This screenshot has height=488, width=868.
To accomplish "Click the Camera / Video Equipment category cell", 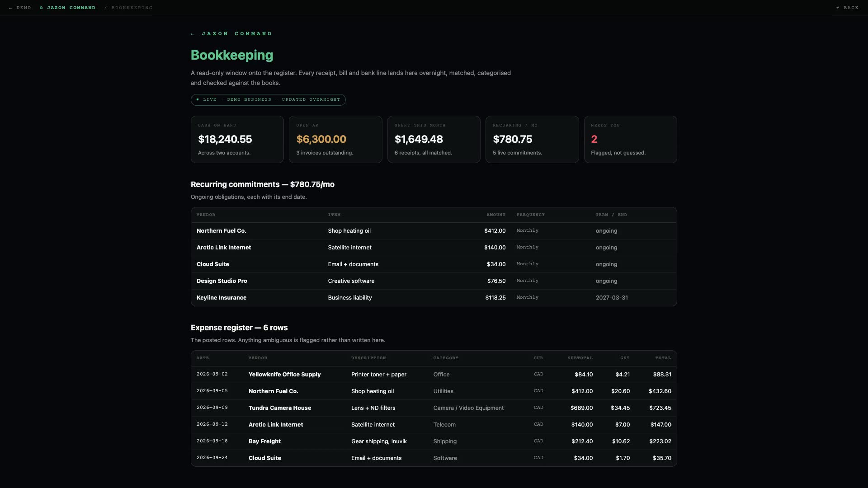I will click(468, 408).
